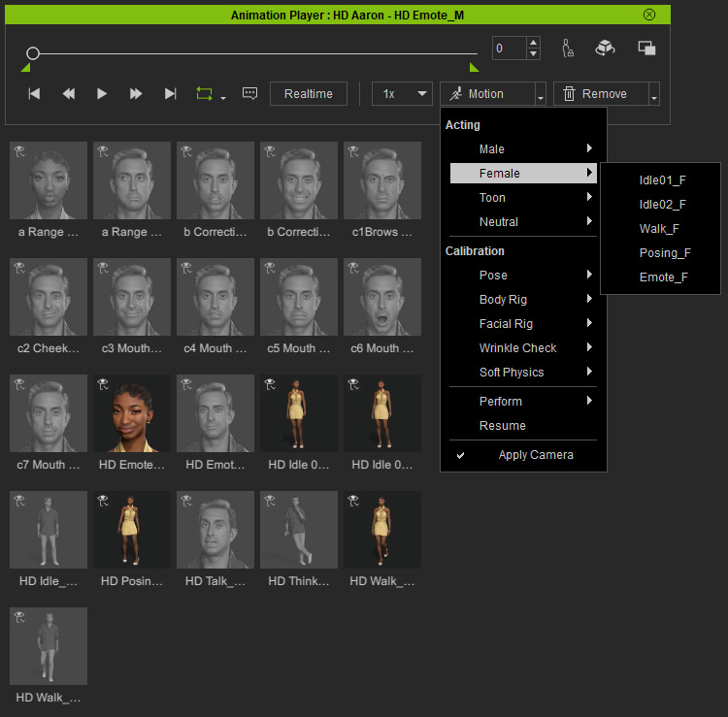Image resolution: width=728 pixels, height=717 pixels.
Task: Click the subtitle speech bubble icon
Action: pos(249,93)
